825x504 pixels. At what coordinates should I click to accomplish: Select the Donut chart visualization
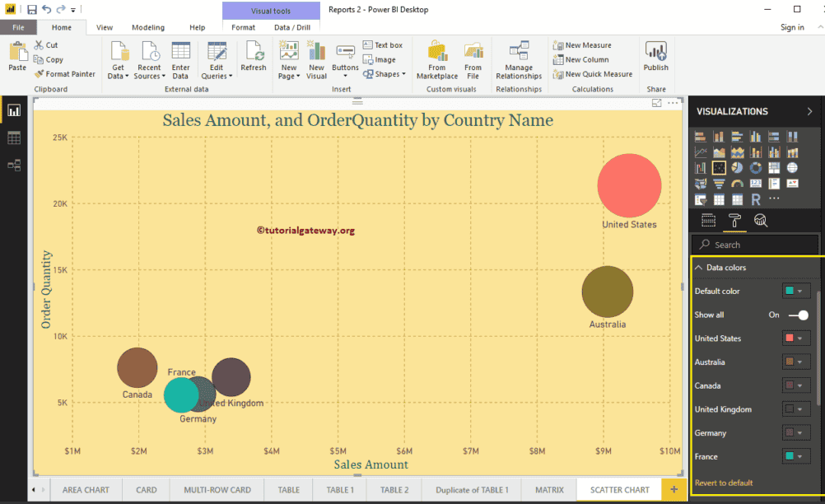(x=756, y=167)
